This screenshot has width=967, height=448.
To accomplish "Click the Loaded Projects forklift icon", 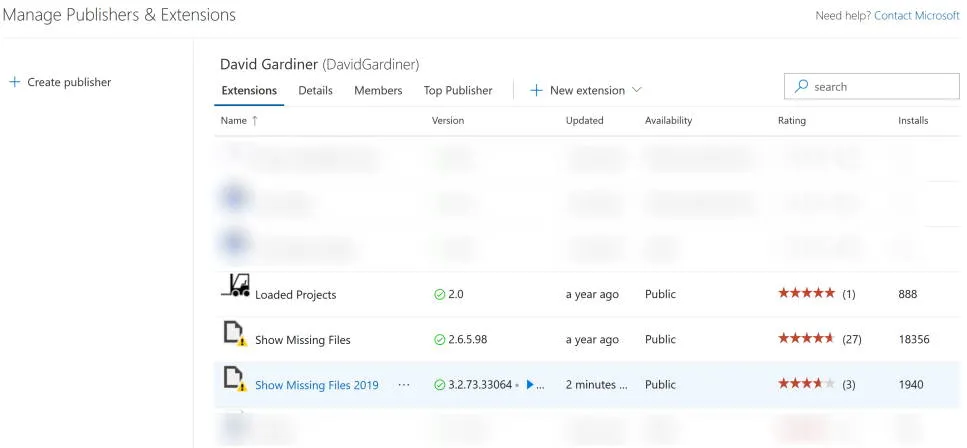I will click(x=234, y=288).
